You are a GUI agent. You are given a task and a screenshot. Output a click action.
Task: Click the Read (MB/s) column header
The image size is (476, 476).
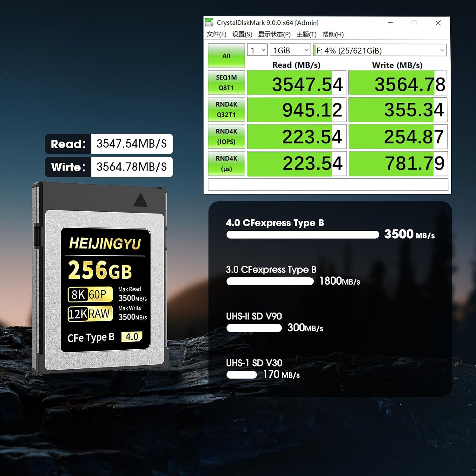[296, 65]
